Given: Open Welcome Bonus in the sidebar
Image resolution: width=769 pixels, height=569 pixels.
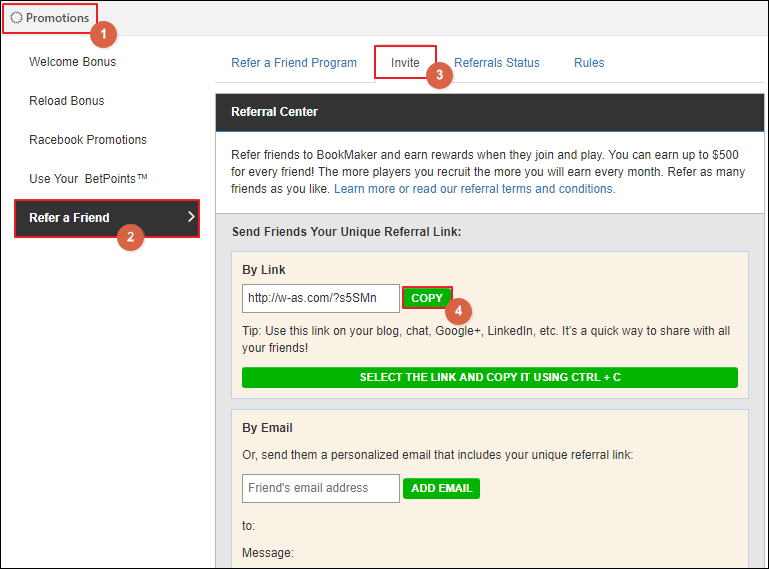Looking at the screenshot, I should [x=73, y=62].
